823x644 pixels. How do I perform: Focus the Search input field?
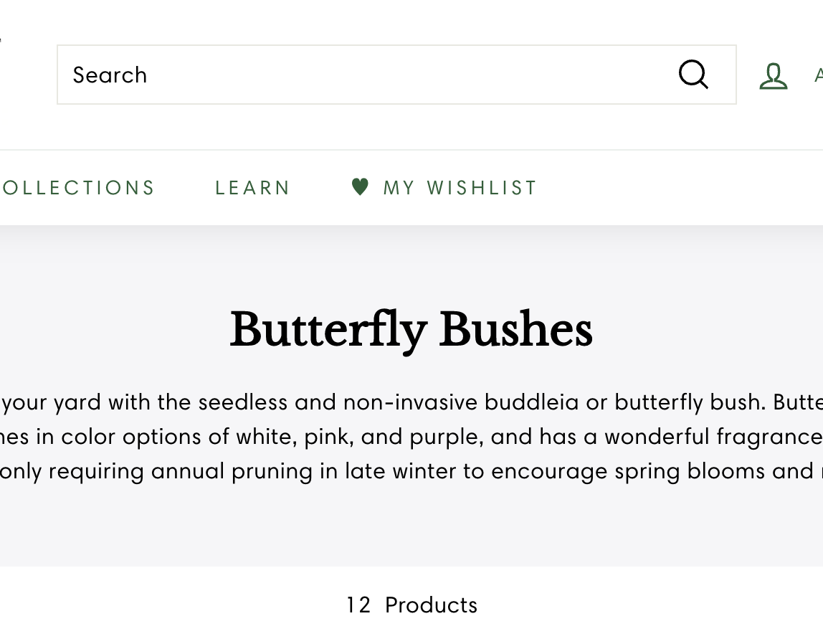(x=358, y=75)
